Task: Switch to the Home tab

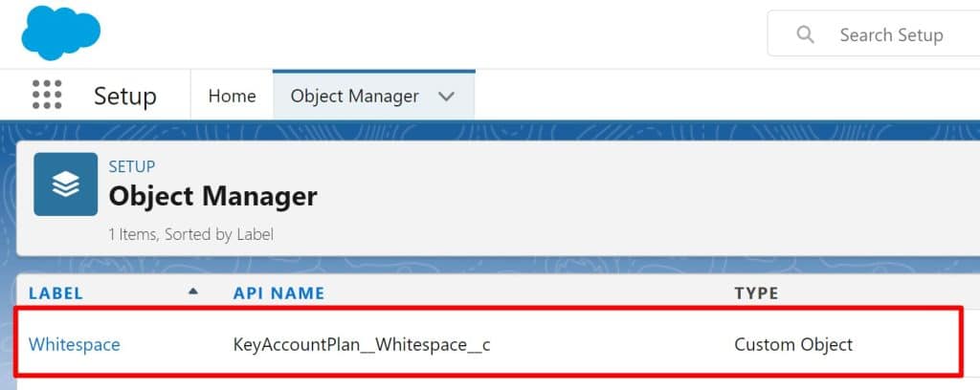Action: point(232,96)
